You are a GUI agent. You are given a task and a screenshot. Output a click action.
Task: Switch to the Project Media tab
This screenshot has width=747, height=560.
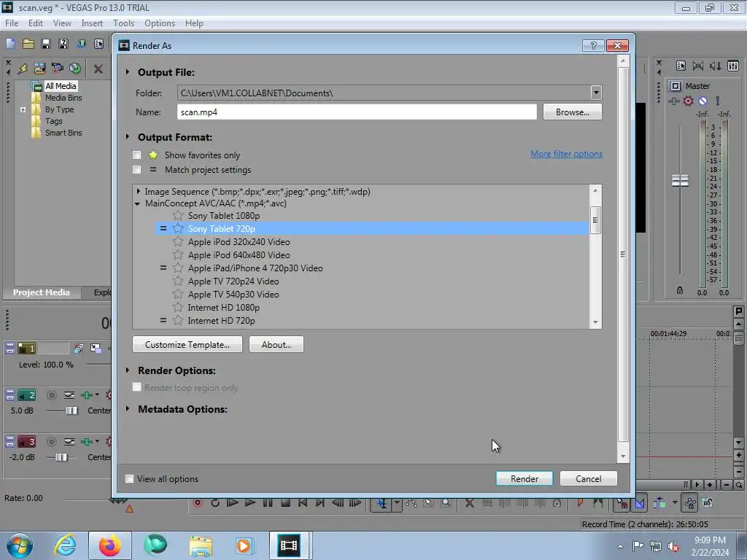pos(42,292)
